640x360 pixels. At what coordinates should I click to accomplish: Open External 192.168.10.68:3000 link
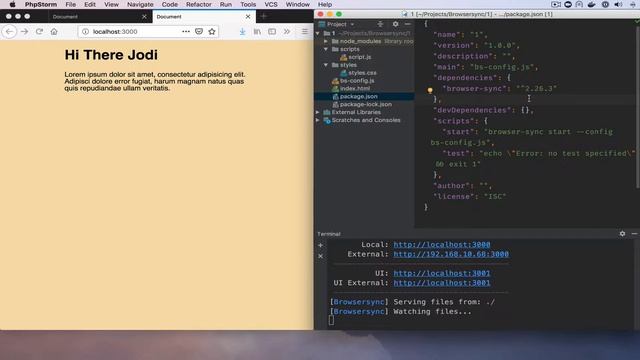(x=451, y=254)
